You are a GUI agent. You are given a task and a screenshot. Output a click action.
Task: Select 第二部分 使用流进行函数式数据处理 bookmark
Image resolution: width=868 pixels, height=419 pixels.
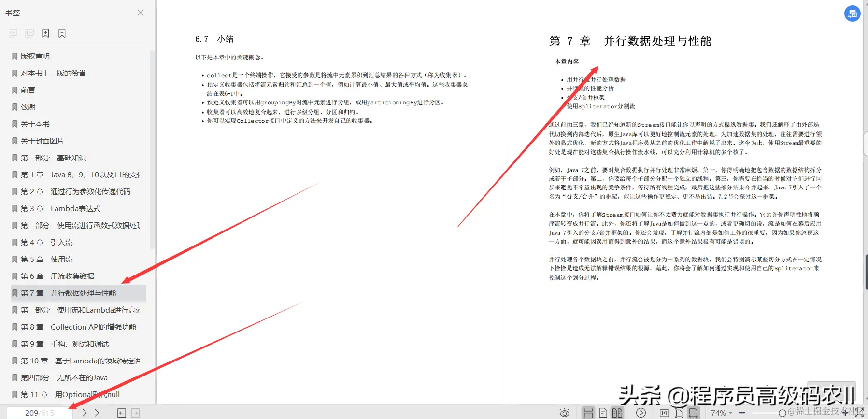78,225
